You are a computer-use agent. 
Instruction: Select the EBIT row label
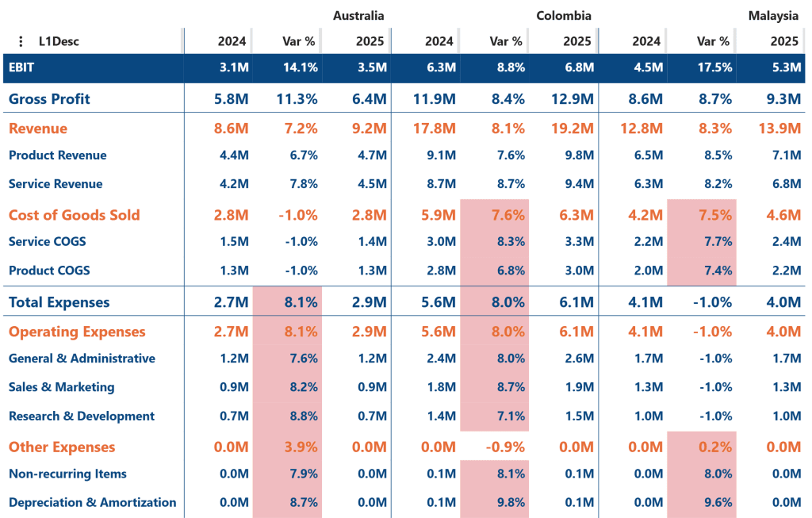[21, 67]
